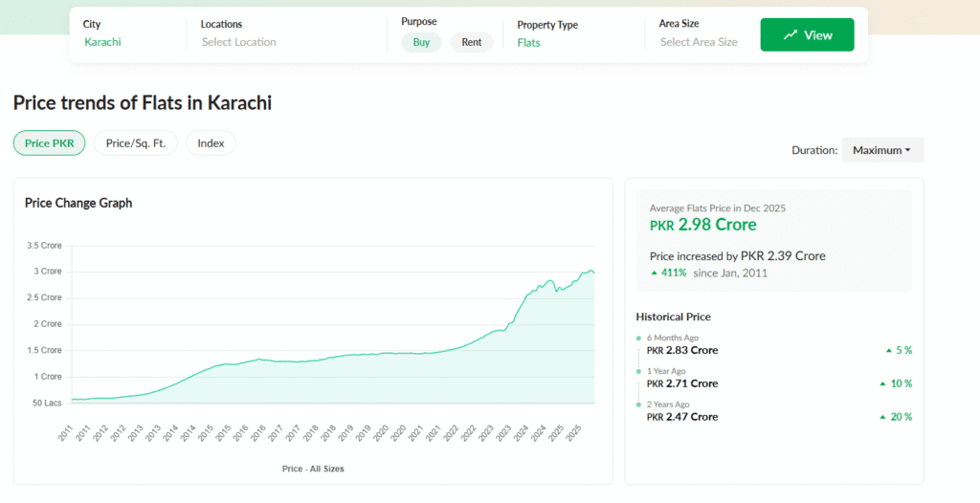
Task: Select the Price PKR tab
Action: [49, 143]
